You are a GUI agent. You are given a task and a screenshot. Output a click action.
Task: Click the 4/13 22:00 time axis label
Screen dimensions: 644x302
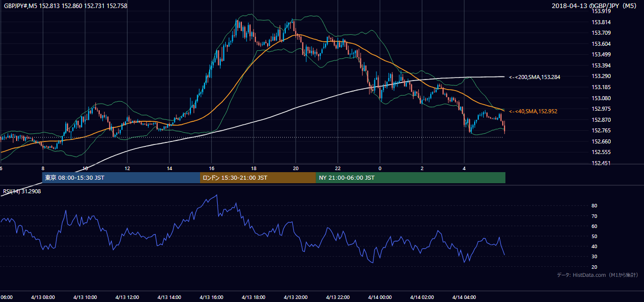coord(338,297)
